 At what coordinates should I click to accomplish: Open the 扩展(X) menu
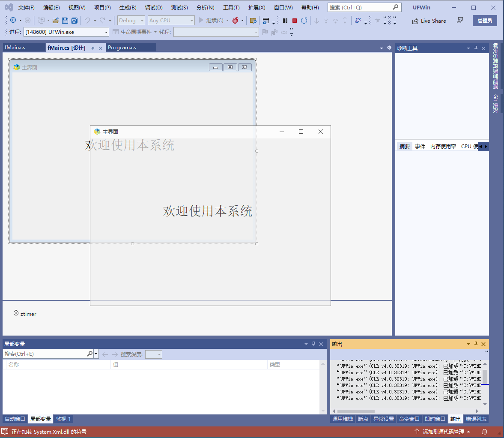tap(257, 7)
